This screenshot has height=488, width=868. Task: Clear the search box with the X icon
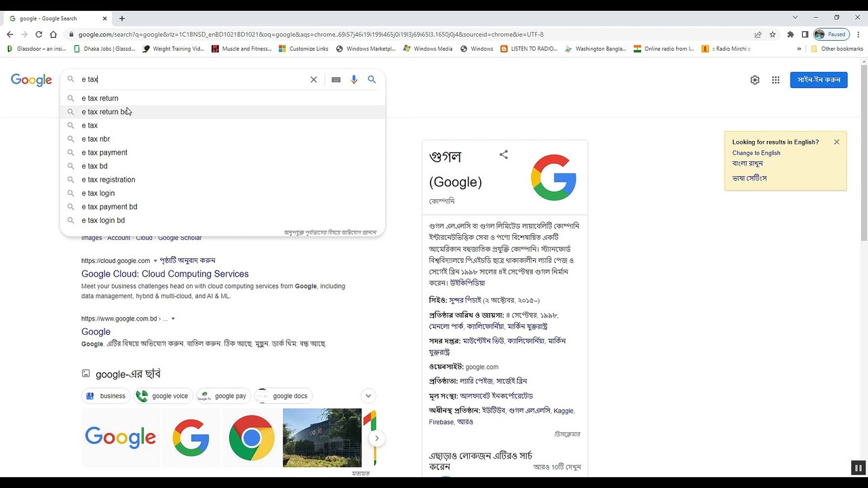(313, 79)
